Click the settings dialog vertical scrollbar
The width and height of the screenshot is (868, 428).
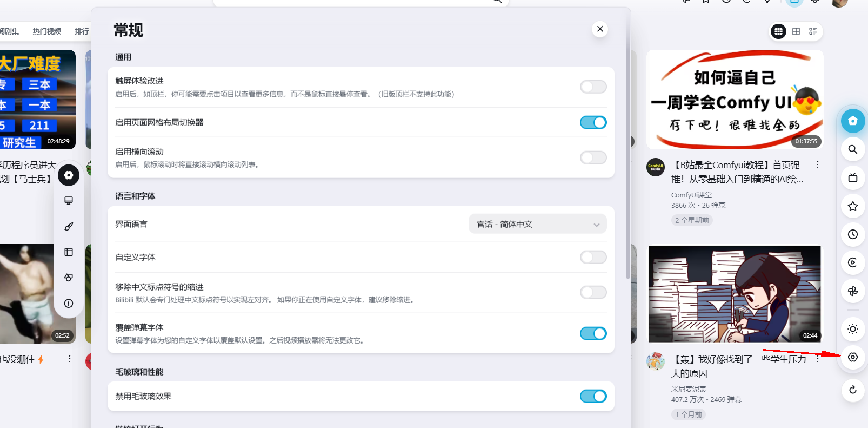tap(627, 146)
